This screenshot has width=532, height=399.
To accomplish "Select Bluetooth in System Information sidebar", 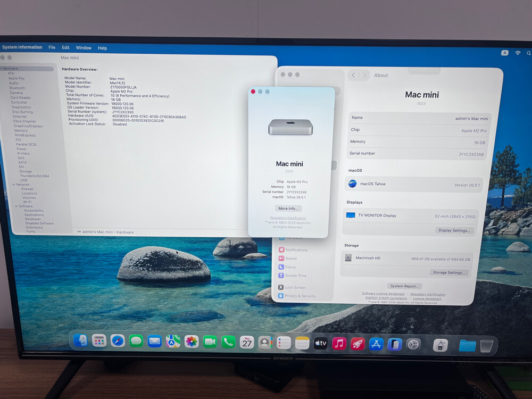I will pos(18,88).
